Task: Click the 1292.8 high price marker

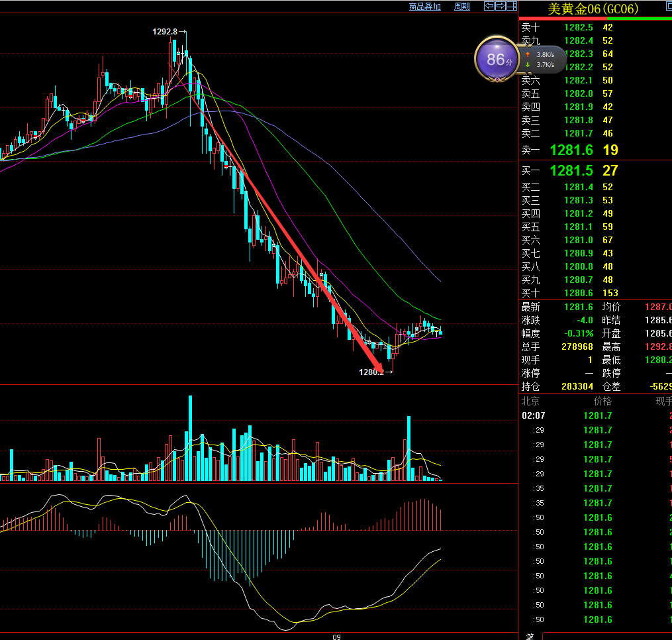Action: (x=165, y=32)
